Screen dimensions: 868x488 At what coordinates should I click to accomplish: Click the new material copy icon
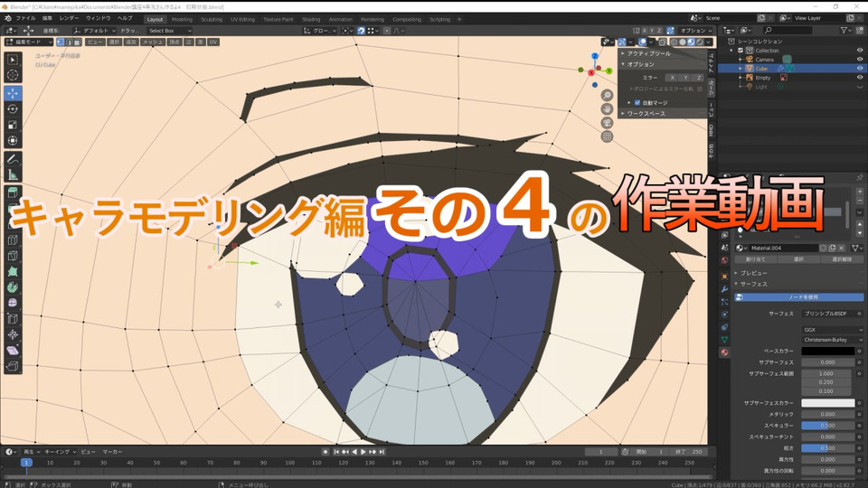tap(832, 248)
